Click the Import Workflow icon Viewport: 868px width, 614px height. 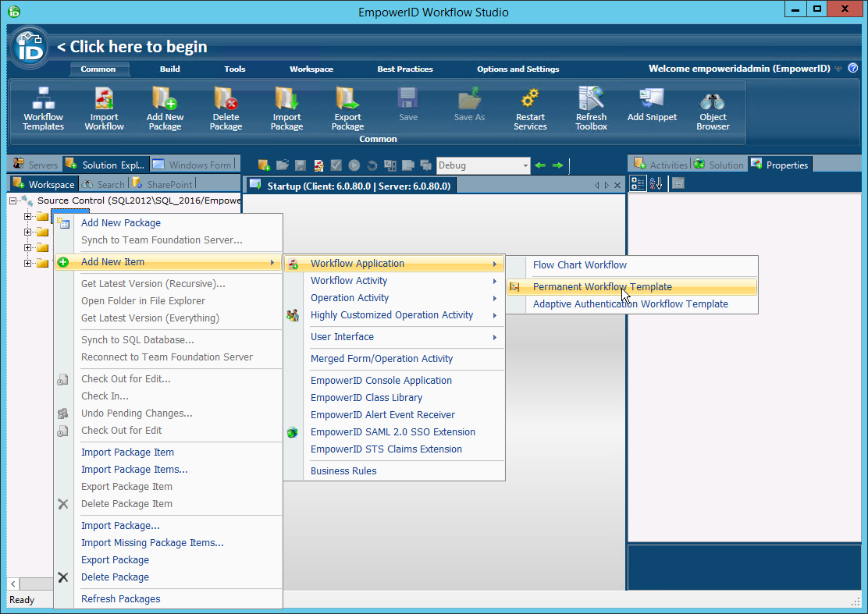point(104,109)
